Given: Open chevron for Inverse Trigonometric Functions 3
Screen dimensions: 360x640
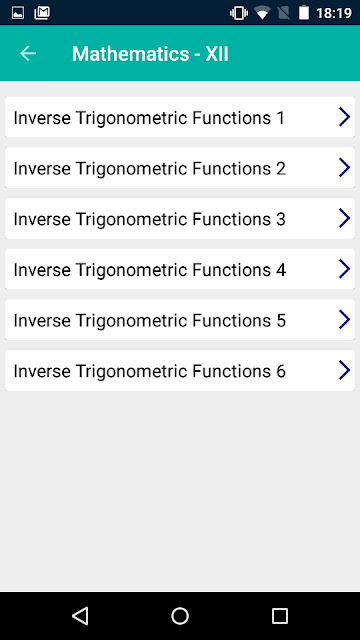Looking at the screenshot, I should 344,218.
